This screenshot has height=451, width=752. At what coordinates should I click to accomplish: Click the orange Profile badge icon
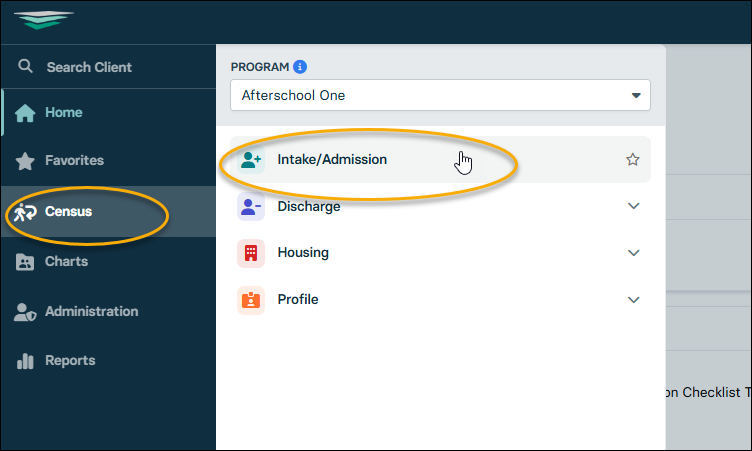click(251, 300)
